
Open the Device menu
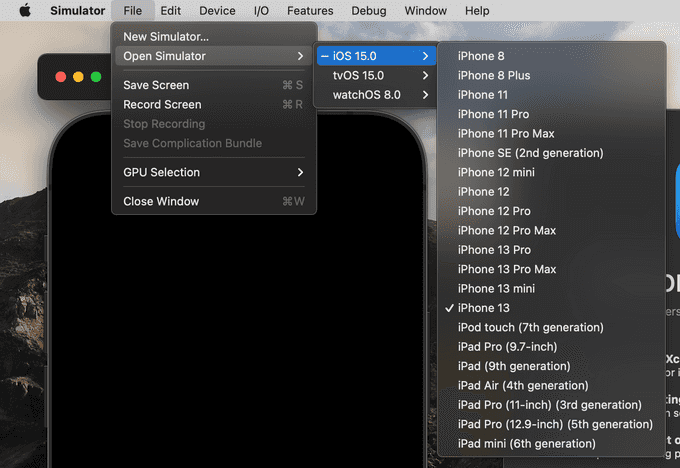(217, 10)
